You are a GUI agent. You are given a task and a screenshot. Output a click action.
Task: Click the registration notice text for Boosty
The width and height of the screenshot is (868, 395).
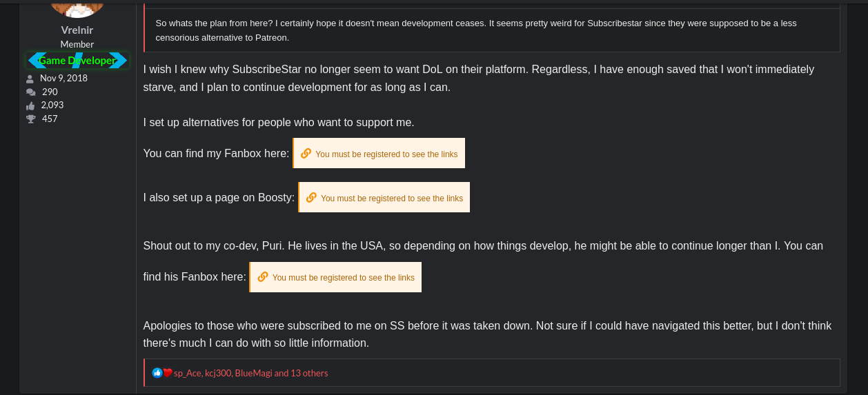click(x=392, y=199)
